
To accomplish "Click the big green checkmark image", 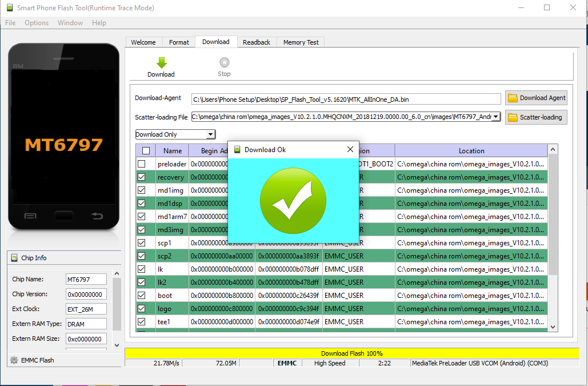I will click(293, 200).
